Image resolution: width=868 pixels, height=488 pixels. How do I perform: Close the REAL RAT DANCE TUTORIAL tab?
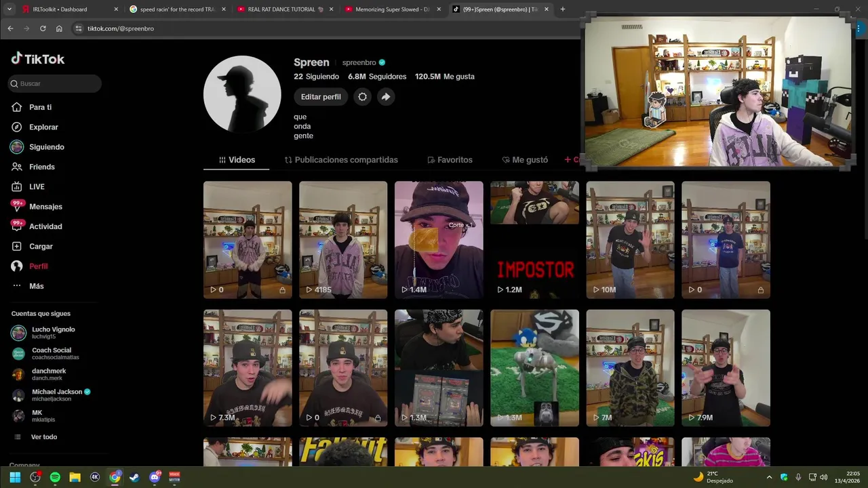[x=332, y=9]
